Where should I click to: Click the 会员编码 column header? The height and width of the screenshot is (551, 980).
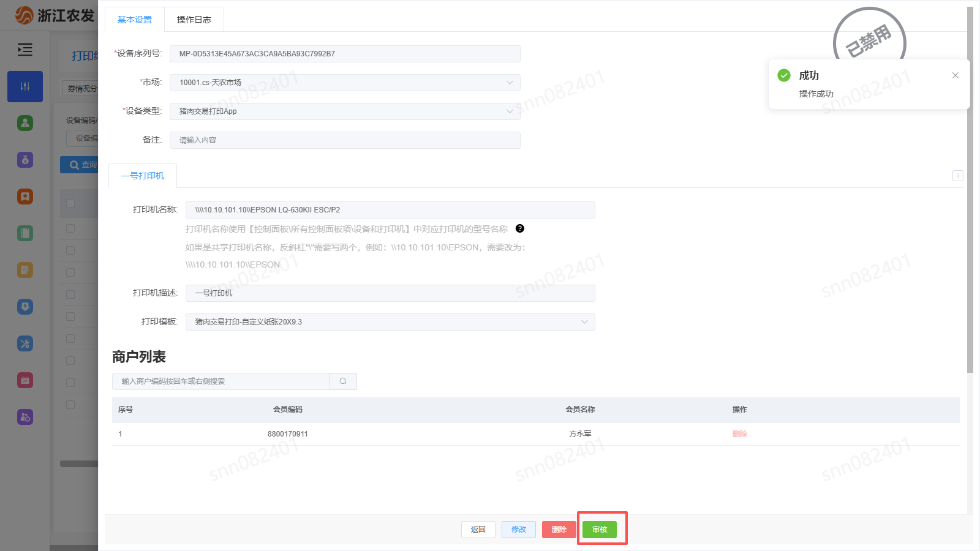pos(288,410)
